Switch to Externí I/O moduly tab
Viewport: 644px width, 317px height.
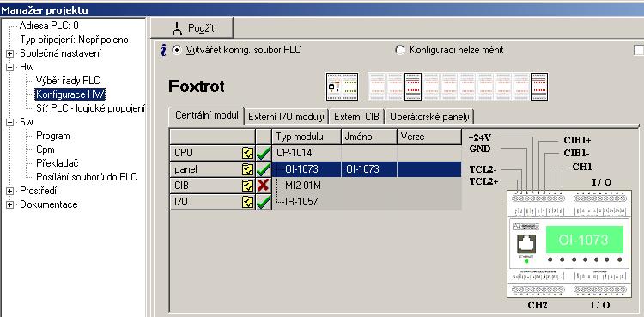tap(286, 117)
